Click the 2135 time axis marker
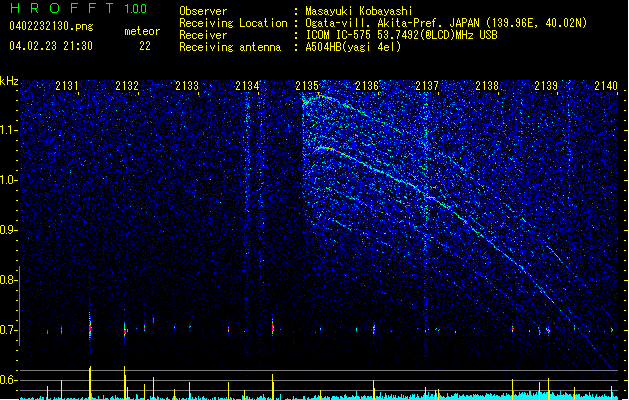 307,85
